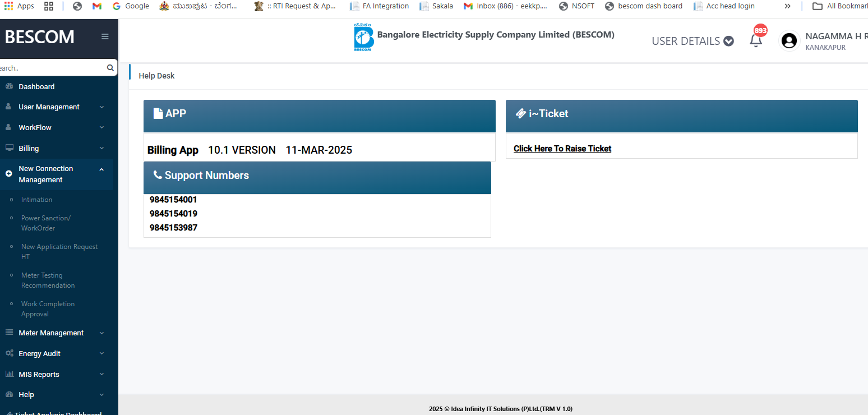Screen dimensions: 868x415
Task: Open the Inbox (886) Gmail bookmark
Action: coord(505,6)
